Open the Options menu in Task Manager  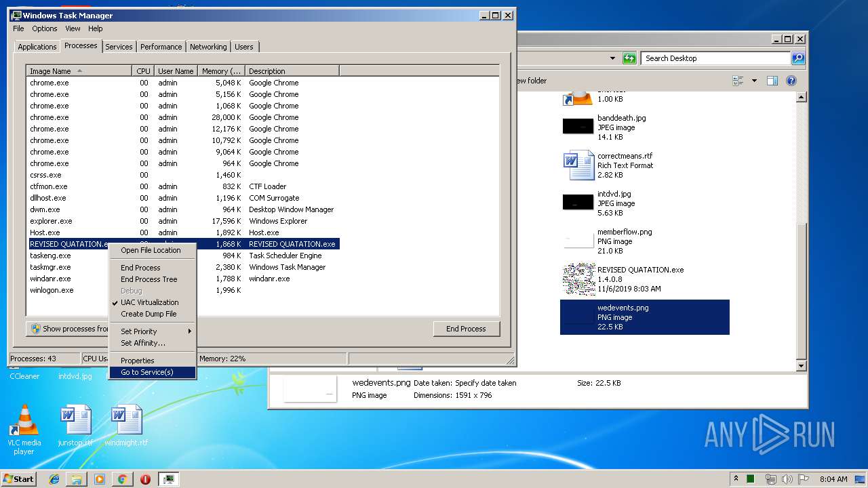(x=45, y=28)
